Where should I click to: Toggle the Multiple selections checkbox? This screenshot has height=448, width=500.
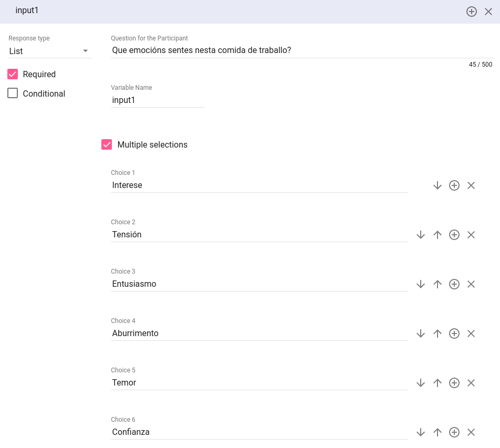(107, 144)
